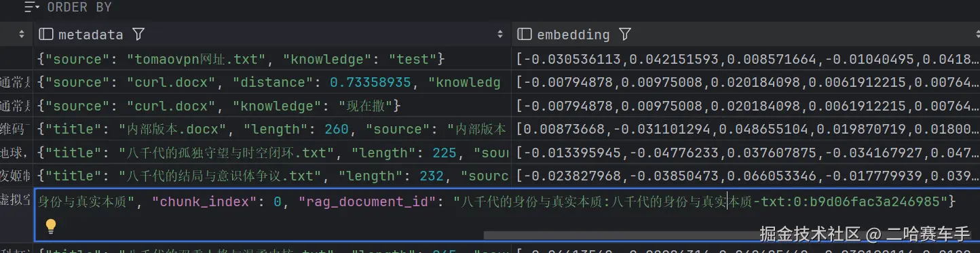Click the embedding column table icon
Screen dimensions: 980x253
point(524,34)
